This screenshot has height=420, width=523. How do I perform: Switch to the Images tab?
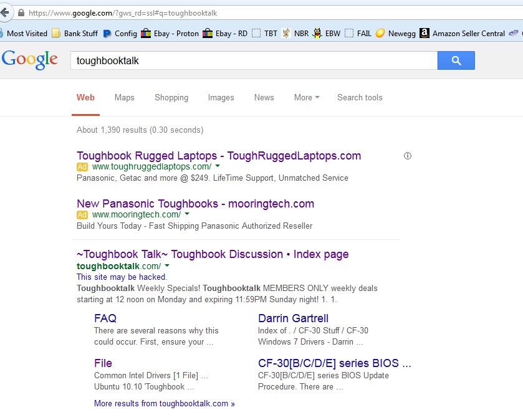221,98
